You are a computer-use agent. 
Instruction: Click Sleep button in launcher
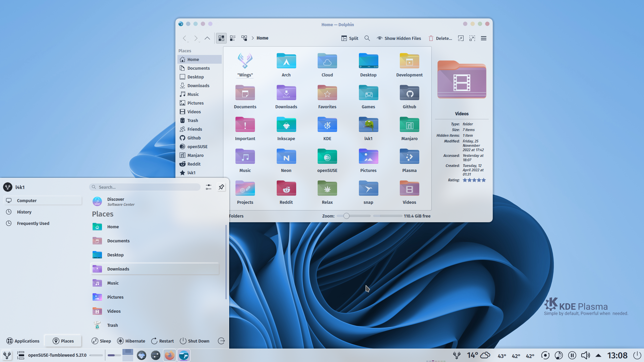pos(101,341)
